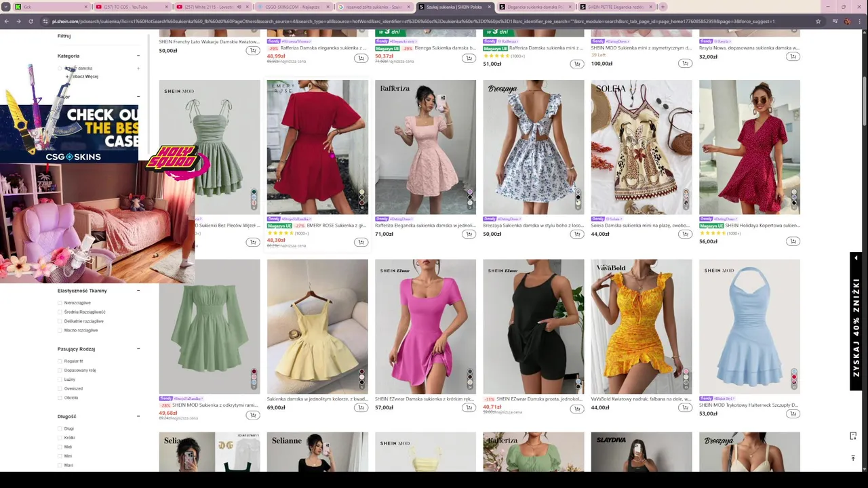Open the VavaBold yellow floral dress thumbnail
The height and width of the screenshot is (488, 868).
pos(641,326)
